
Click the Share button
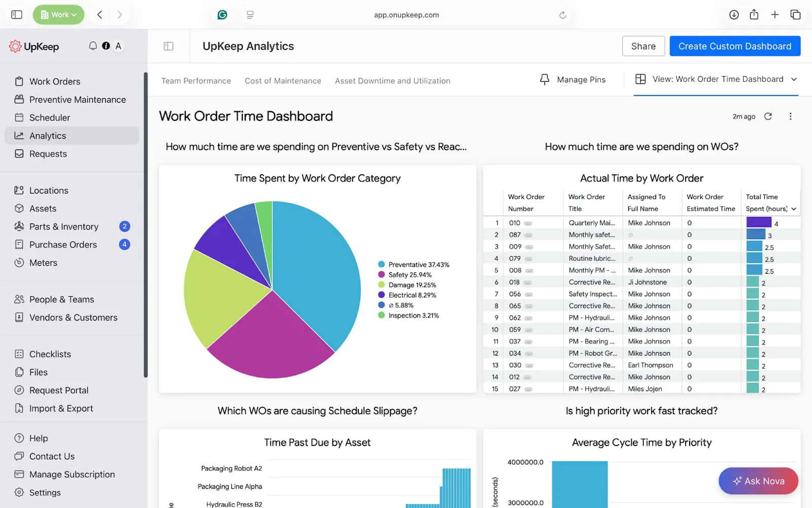pyautogui.click(x=644, y=46)
